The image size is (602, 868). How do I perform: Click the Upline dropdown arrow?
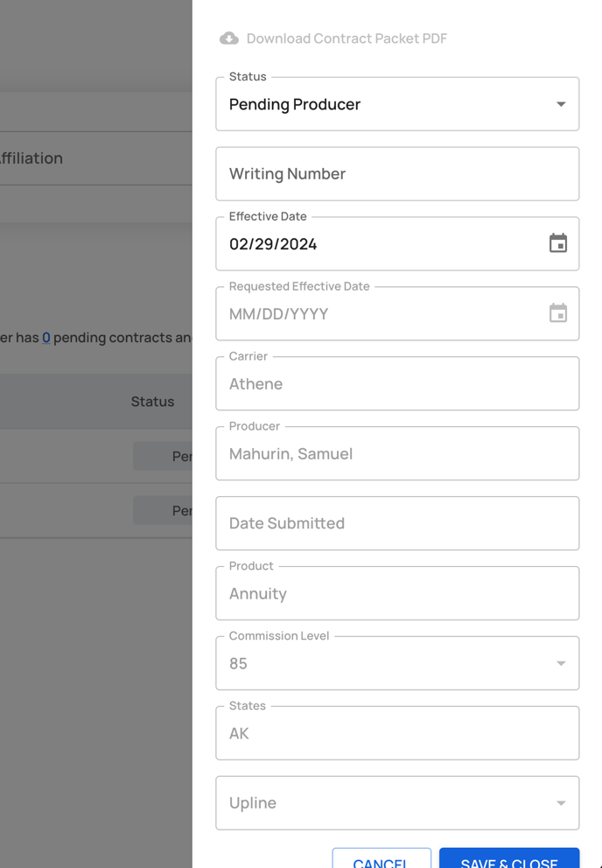pos(561,803)
